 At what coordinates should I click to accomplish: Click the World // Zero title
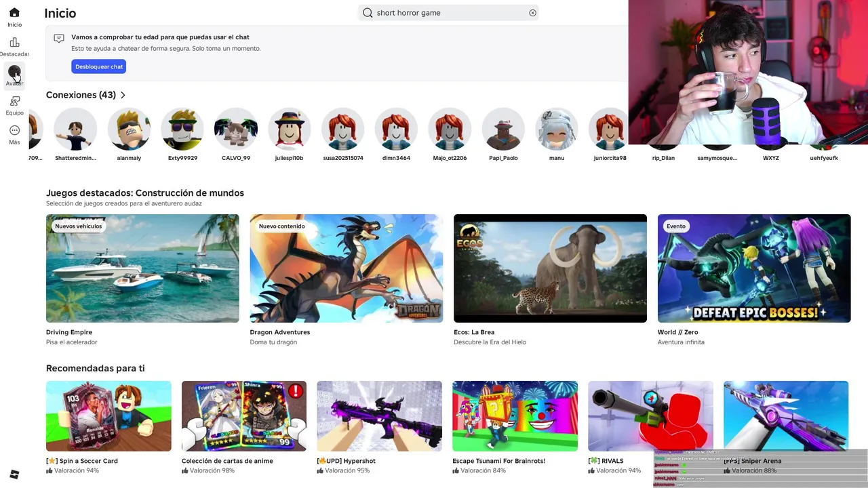click(677, 332)
